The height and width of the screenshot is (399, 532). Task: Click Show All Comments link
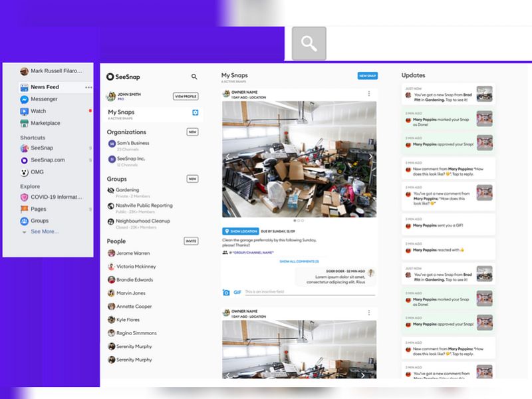click(x=299, y=261)
